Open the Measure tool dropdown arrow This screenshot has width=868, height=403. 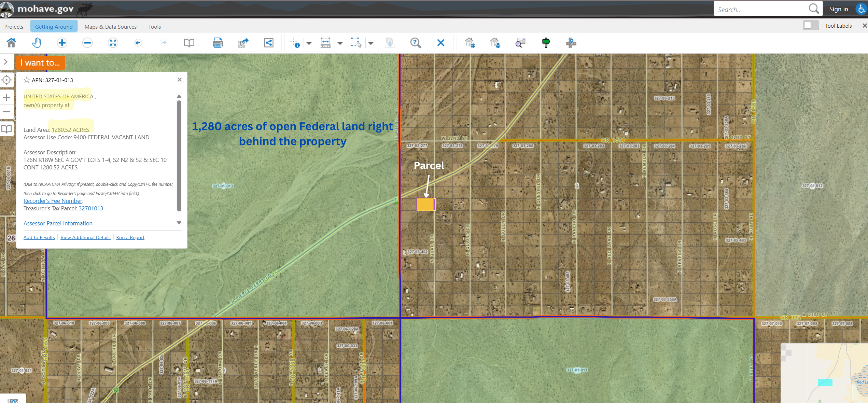pyautogui.click(x=340, y=43)
